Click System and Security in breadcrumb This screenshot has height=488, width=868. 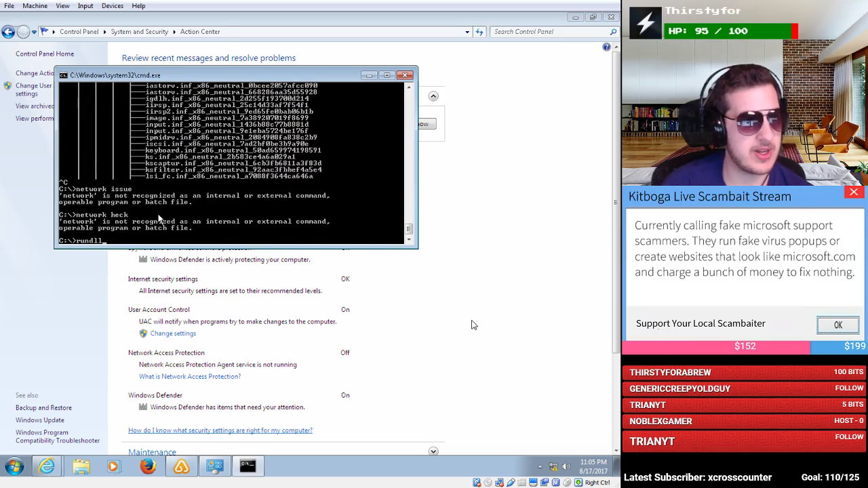pos(140,32)
